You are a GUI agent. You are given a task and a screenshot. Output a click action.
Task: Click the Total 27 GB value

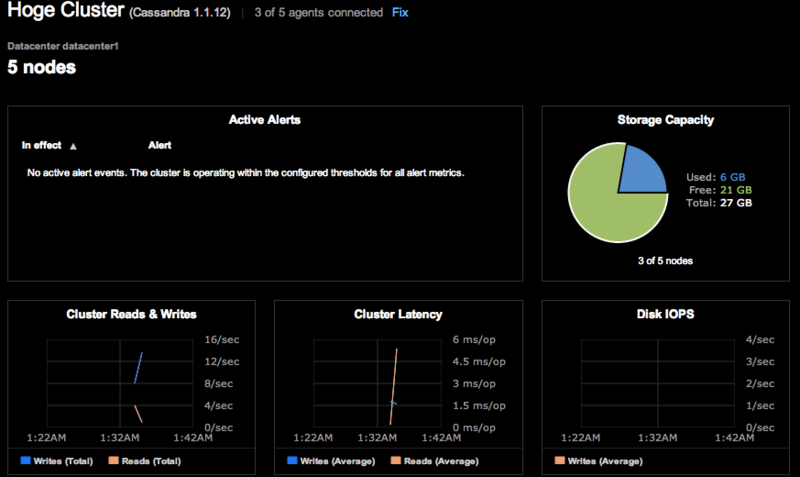pyautogui.click(x=736, y=203)
